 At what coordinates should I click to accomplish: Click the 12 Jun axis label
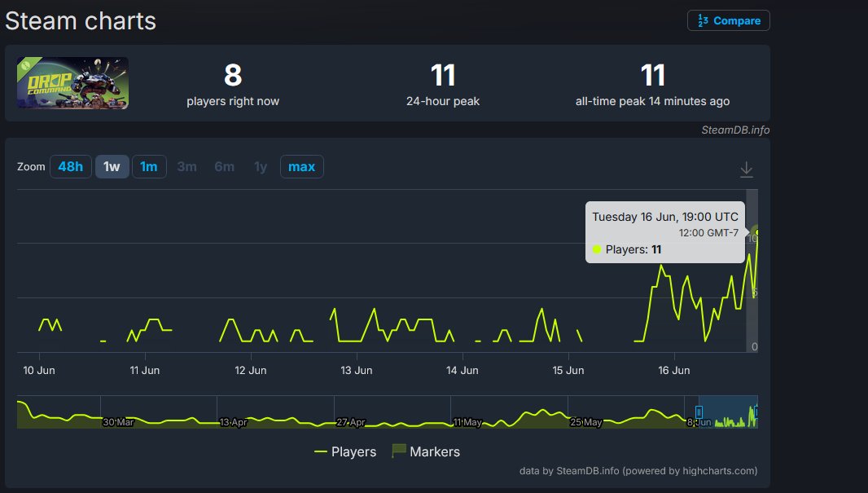[251, 370]
